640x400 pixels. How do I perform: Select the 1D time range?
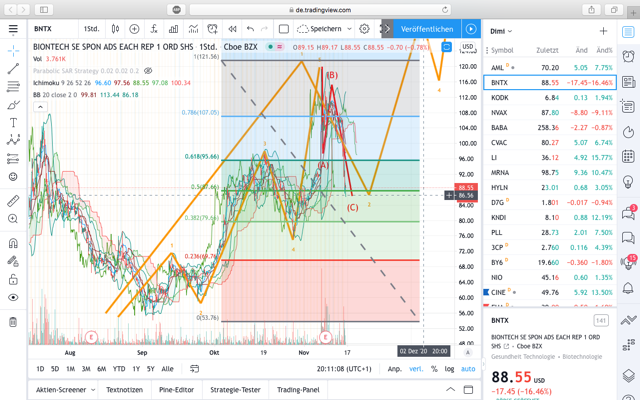(40, 369)
